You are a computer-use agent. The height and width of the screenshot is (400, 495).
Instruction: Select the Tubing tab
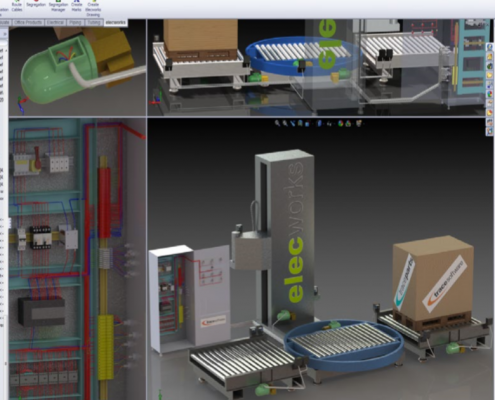point(94,22)
